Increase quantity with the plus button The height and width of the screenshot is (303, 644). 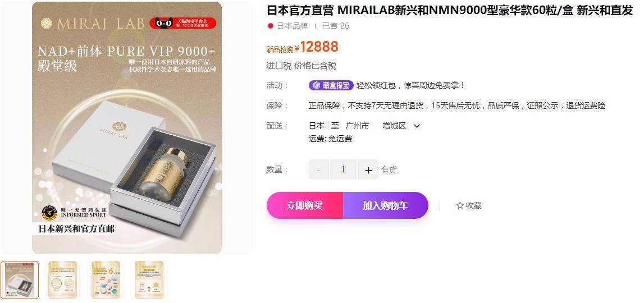point(368,169)
